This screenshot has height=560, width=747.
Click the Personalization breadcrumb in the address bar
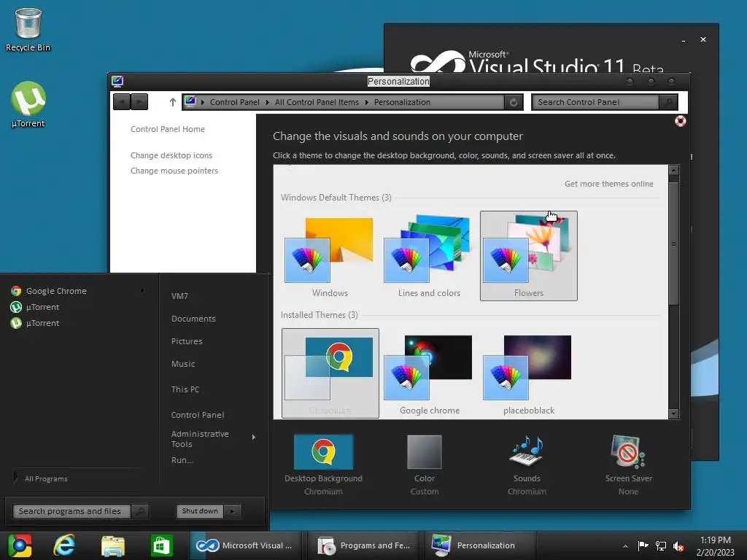[402, 102]
